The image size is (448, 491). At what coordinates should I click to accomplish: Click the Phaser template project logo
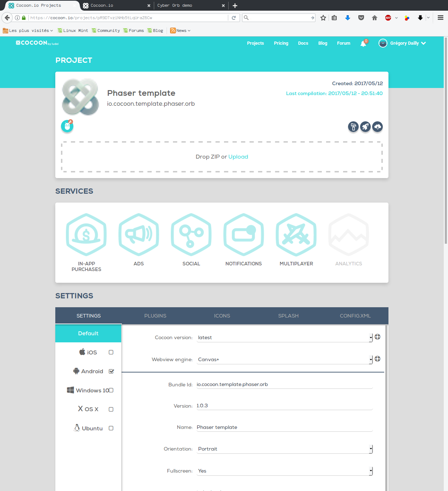[80, 97]
